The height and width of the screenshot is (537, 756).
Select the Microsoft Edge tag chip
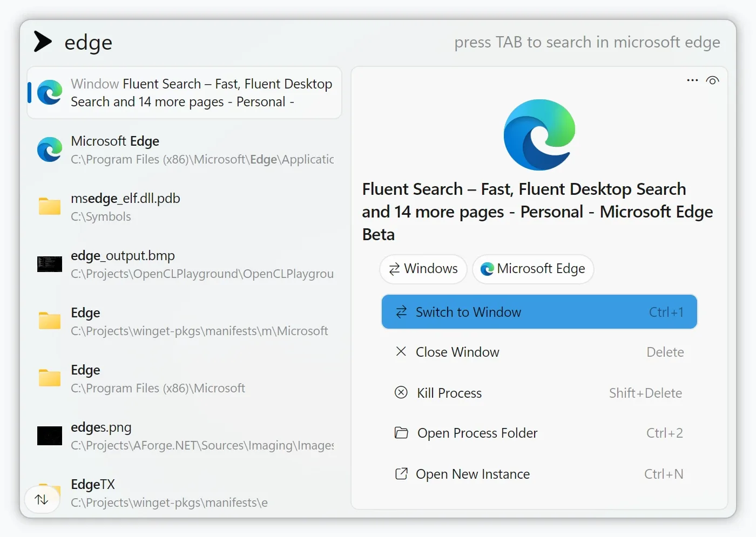tap(533, 269)
